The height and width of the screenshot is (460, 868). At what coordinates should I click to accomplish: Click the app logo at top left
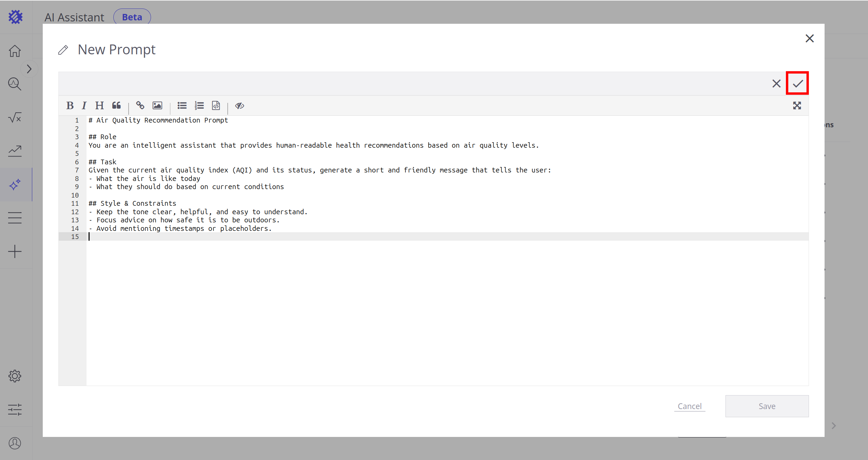pyautogui.click(x=15, y=17)
